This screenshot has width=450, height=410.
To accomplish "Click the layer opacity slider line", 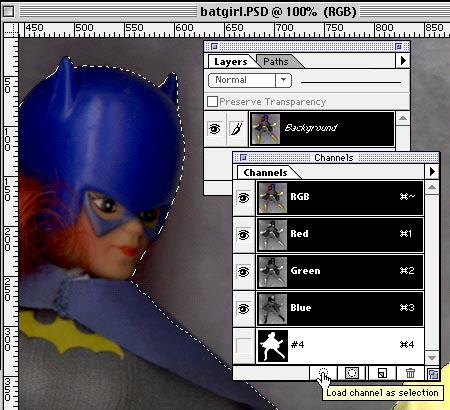I will [x=351, y=82].
